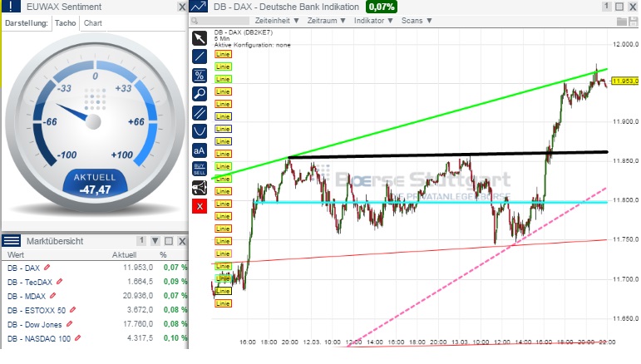Click the exclamation icon of EUWAX Sentiment
This screenshot has height=364, width=641.
(11, 6)
